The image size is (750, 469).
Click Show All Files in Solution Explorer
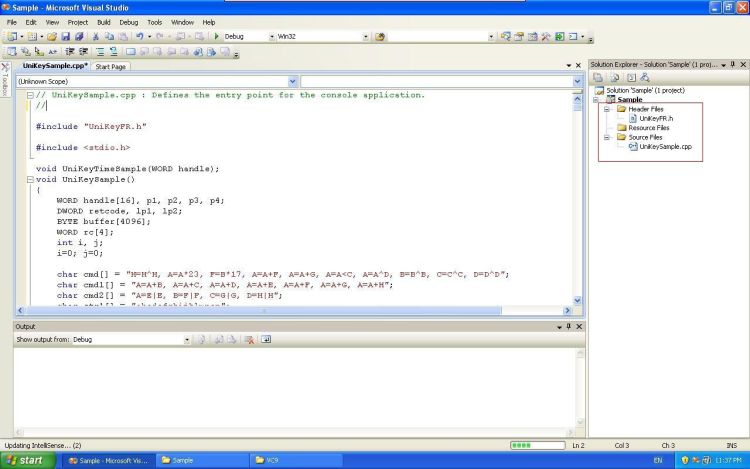click(615, 77)
